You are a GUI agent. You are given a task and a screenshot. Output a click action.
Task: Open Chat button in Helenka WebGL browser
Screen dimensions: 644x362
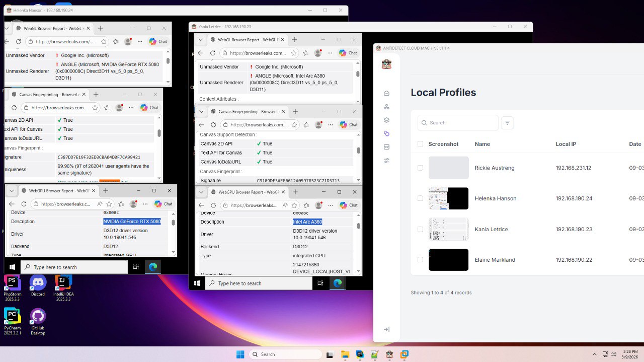[x=158, y=41]
